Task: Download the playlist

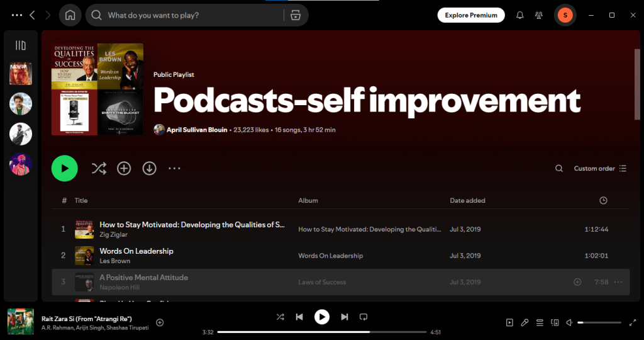Action: (x=150, y=168)
